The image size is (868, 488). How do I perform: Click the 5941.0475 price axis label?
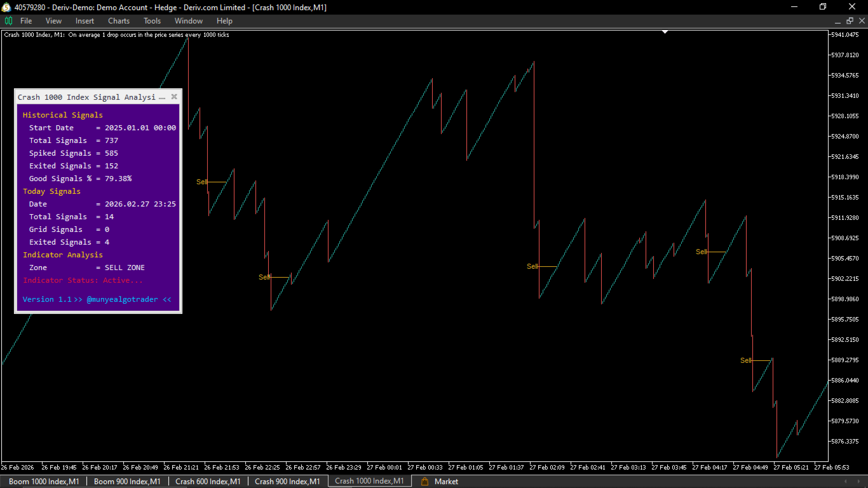coord(845,35)
